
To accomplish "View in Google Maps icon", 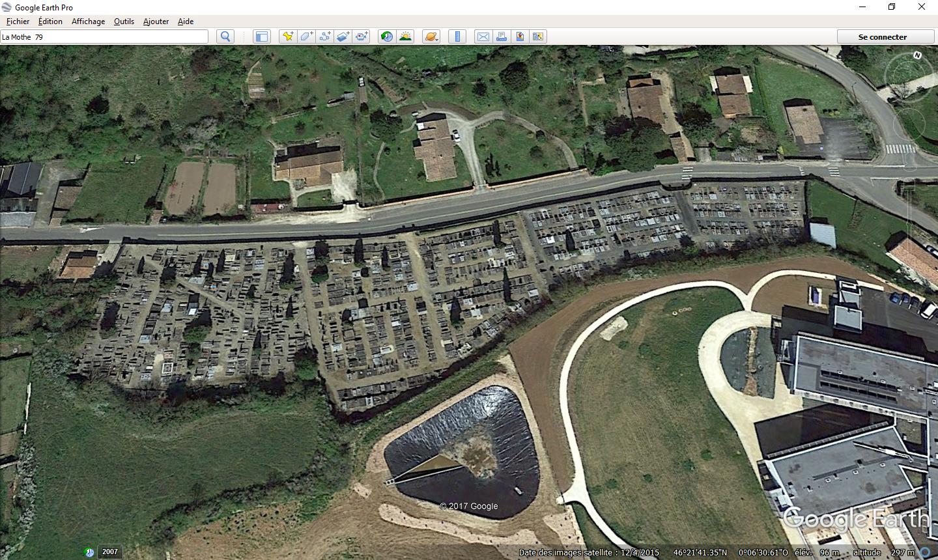I will point(538,36).
